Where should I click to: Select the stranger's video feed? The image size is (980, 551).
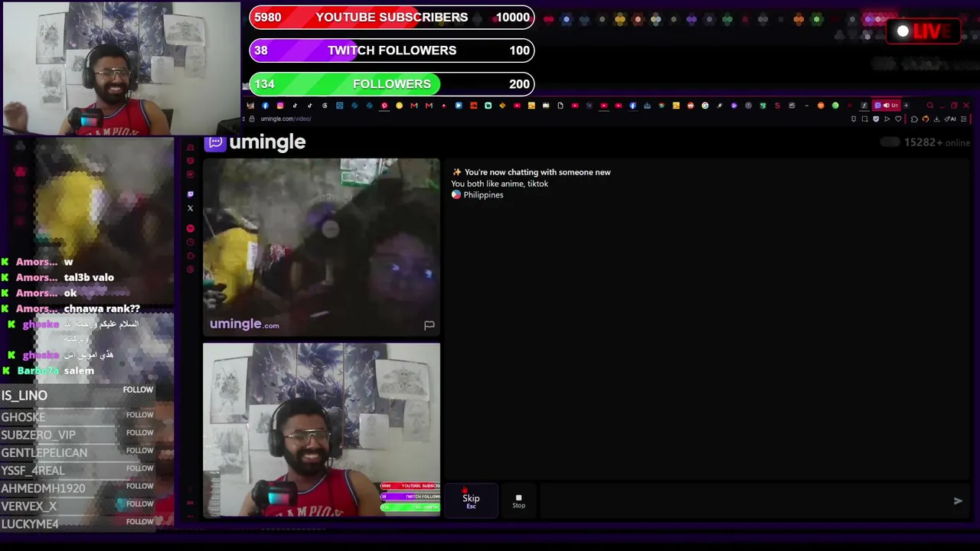[x=322, y=246]
